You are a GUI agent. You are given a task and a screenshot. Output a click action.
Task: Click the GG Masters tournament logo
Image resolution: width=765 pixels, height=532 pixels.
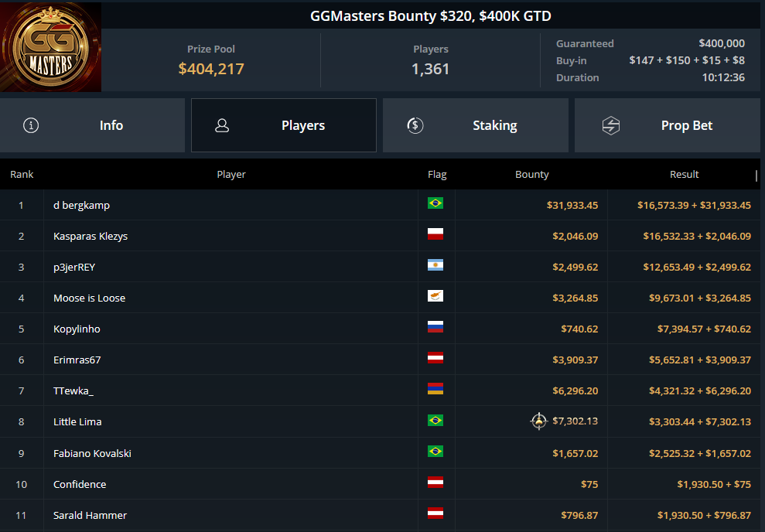tap(51, 47)
